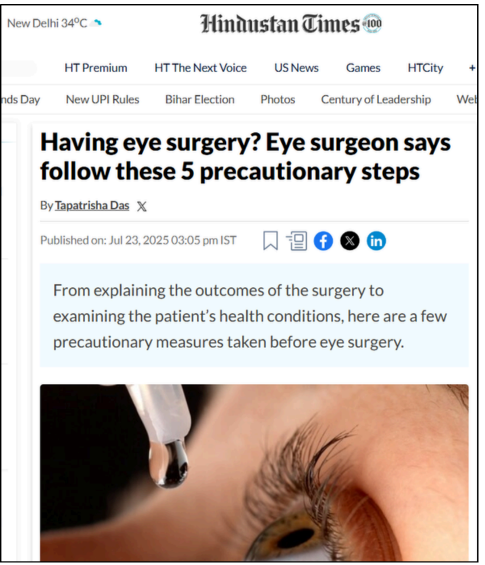Open the HT Premium section
The image size is (485, 565).
(x=96, y=68)
